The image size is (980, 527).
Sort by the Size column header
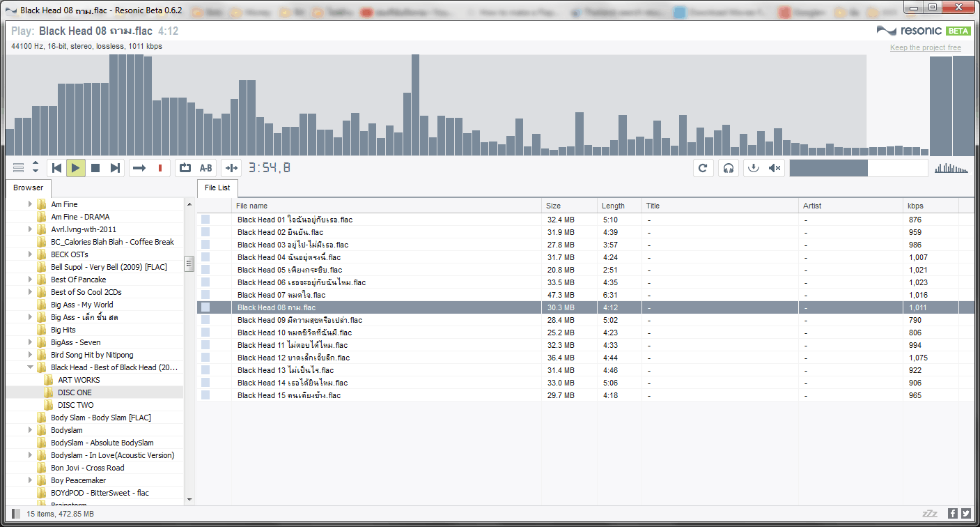click(x=570, y=206)
